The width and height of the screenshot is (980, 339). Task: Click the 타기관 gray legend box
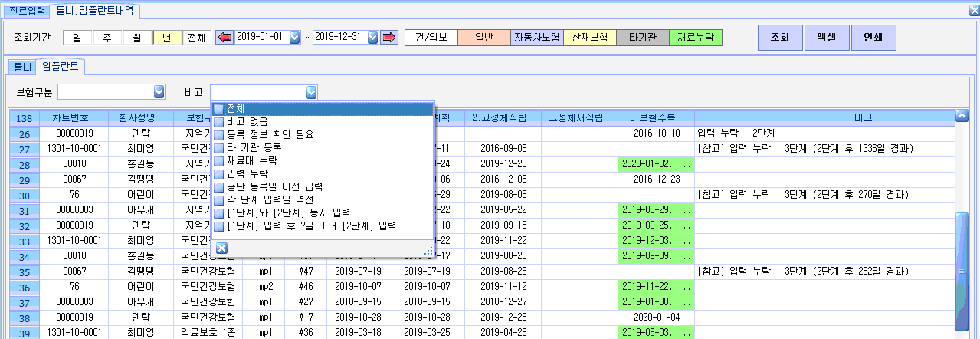pos(642,38)
